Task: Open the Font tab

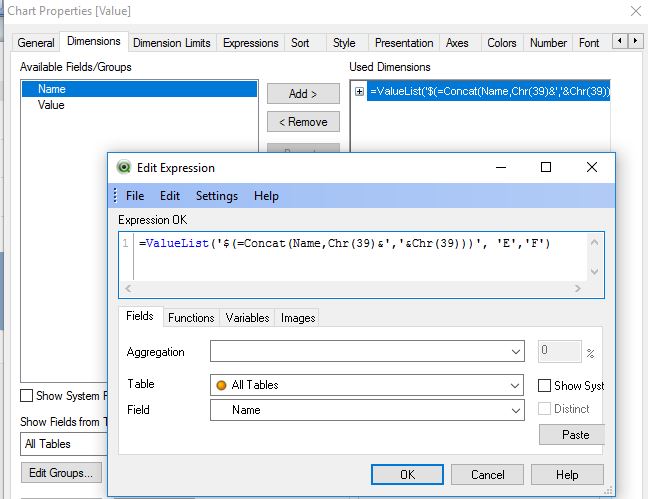Action: click(589, 43)
